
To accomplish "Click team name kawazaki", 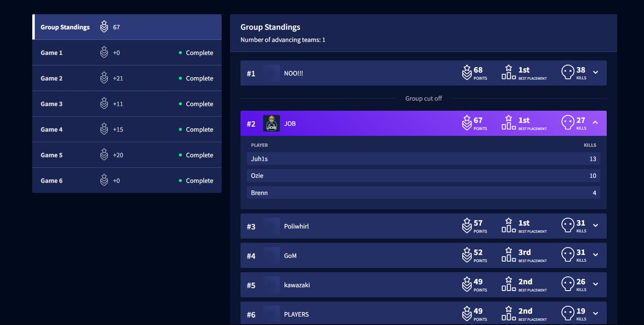I will click(x=297, y=285).
